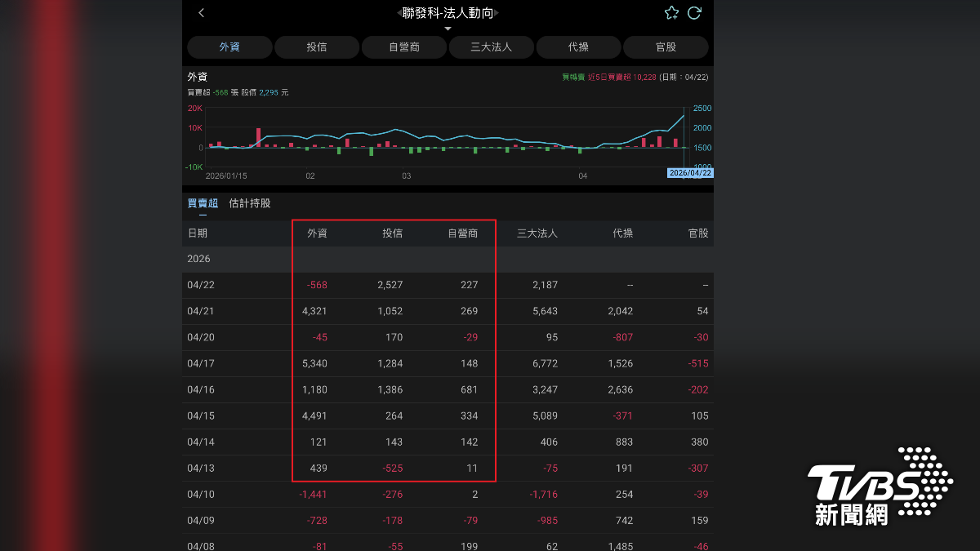Select the 代操 tab button
This screenshot has height=551, width=980.
pyautogui.click(x=578, y=47)
